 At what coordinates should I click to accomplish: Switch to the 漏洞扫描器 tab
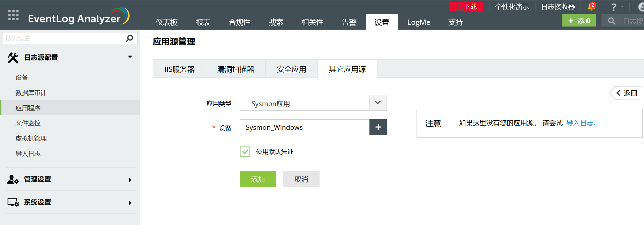tap(235, 69)
